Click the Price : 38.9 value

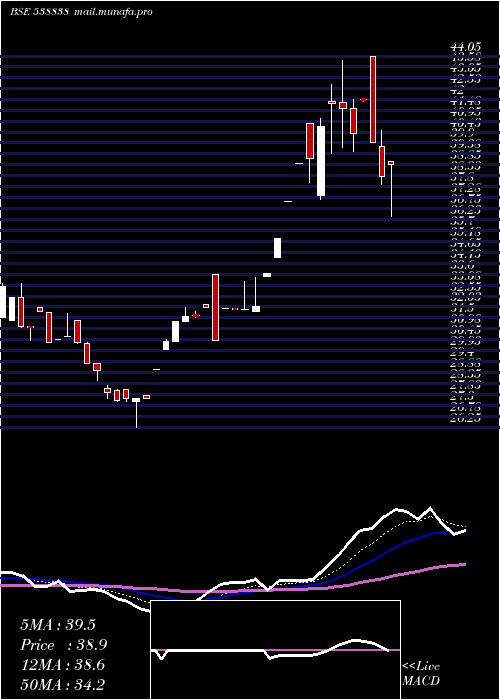click(64, 645)
